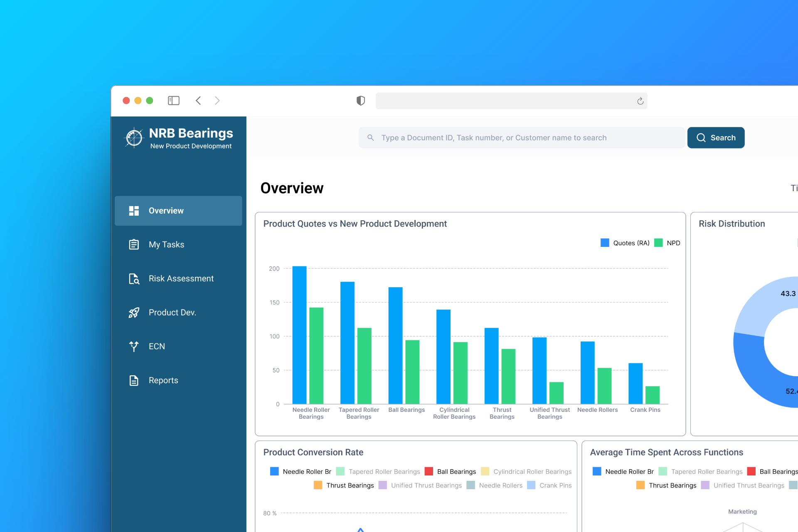The image size is (798, 532).
Task: Toggle Tapered Roller Bearings in Average Time legend
Action: pos(701,471)
